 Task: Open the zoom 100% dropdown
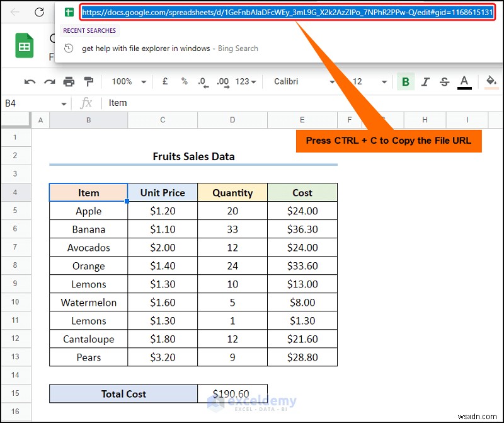point(129,82)
